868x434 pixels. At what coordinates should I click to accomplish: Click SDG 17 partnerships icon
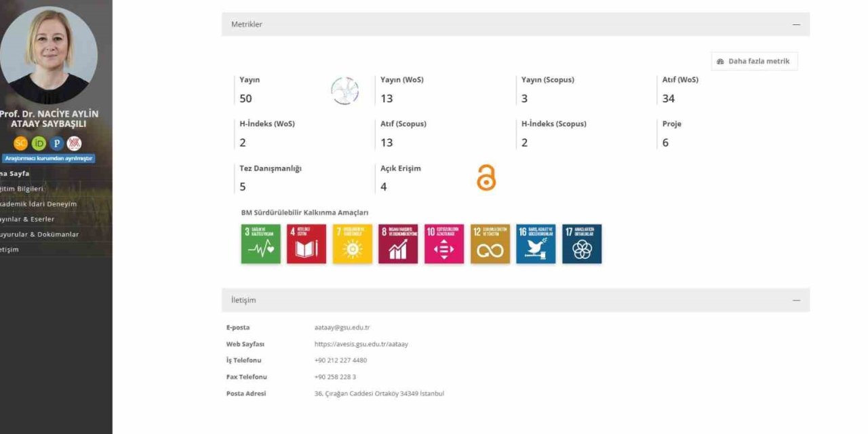tap(582, 244)
